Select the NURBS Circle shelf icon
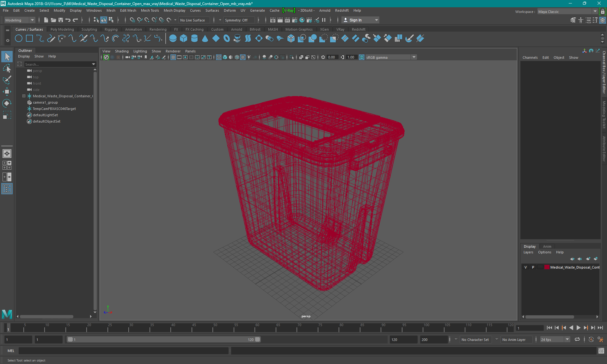This screenshot has height=364, width=607. (19, 39)
